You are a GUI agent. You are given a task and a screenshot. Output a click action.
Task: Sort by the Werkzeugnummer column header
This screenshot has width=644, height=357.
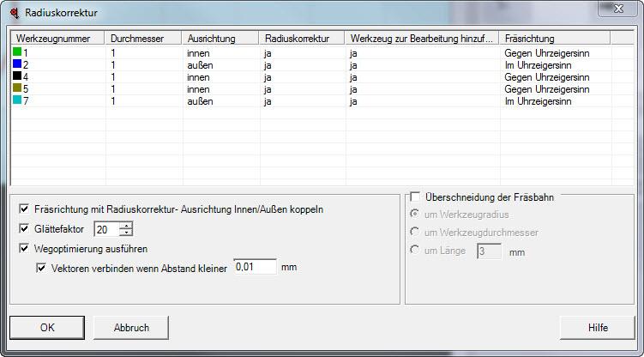tap(57, 39)
